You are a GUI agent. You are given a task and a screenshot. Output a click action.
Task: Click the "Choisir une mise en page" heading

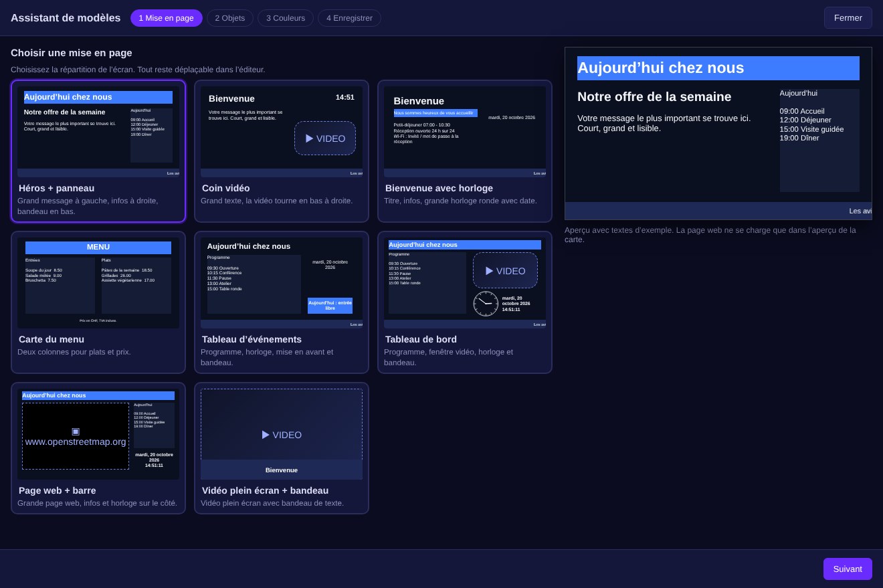(x=72, y=53)
